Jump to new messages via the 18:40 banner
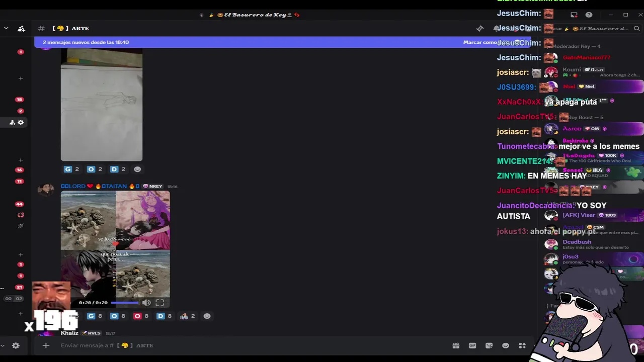 tap(86, 42)
